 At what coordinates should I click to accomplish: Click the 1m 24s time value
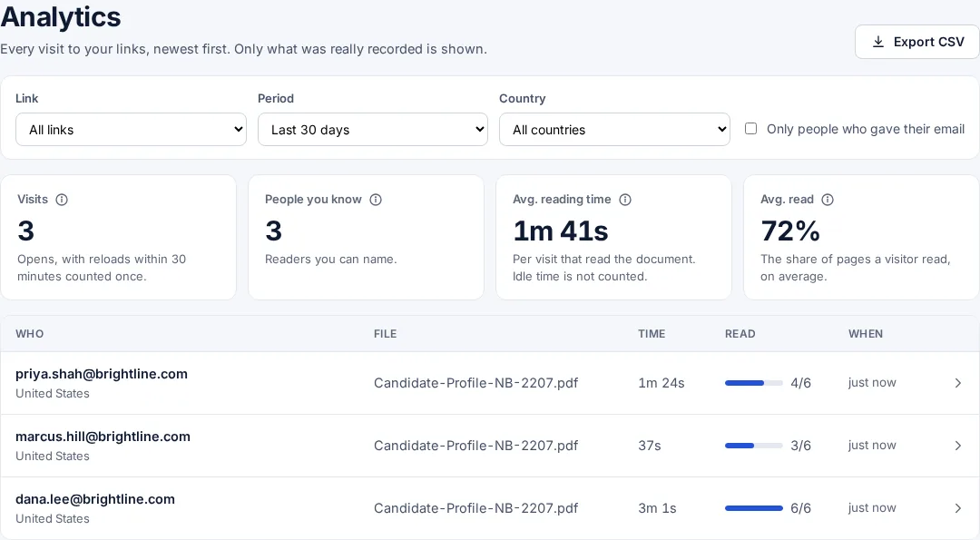point(661,383)
